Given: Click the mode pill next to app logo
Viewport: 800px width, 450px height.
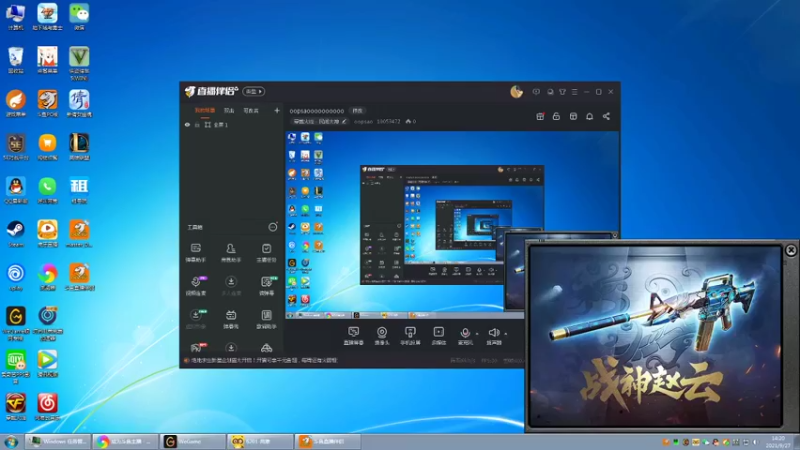Looking at the screenshot, I should pyautogui.click(x=254, y=91).
